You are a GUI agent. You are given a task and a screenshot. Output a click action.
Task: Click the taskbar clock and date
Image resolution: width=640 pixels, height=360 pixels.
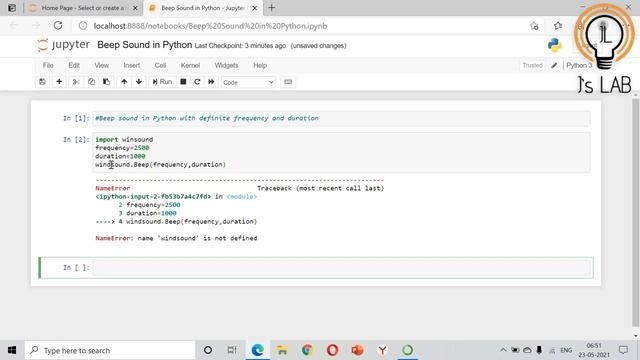point(594,350)
